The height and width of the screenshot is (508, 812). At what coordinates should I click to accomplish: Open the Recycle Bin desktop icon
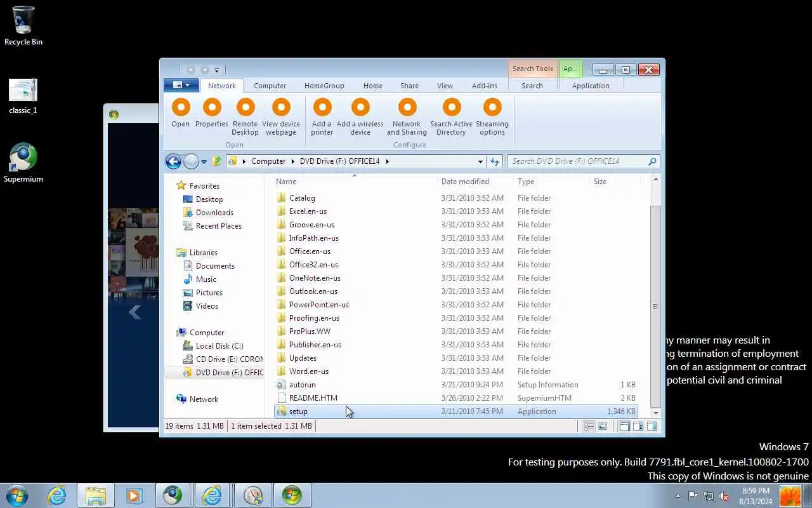(x=23, y=26)
